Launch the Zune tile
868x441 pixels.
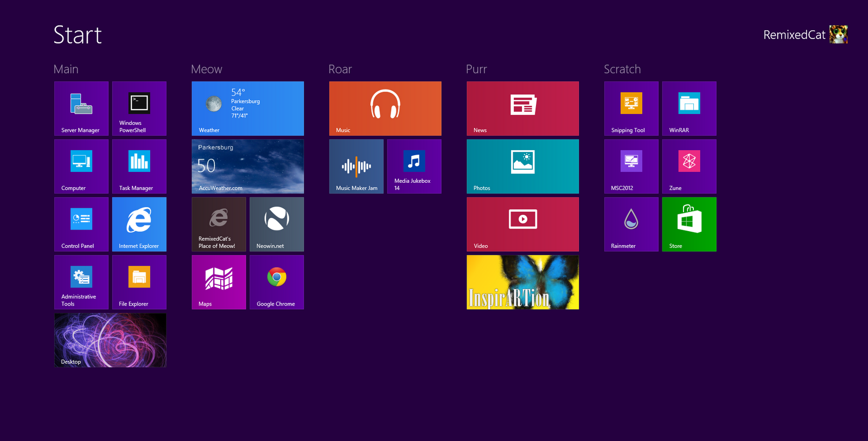click(690, 167)
